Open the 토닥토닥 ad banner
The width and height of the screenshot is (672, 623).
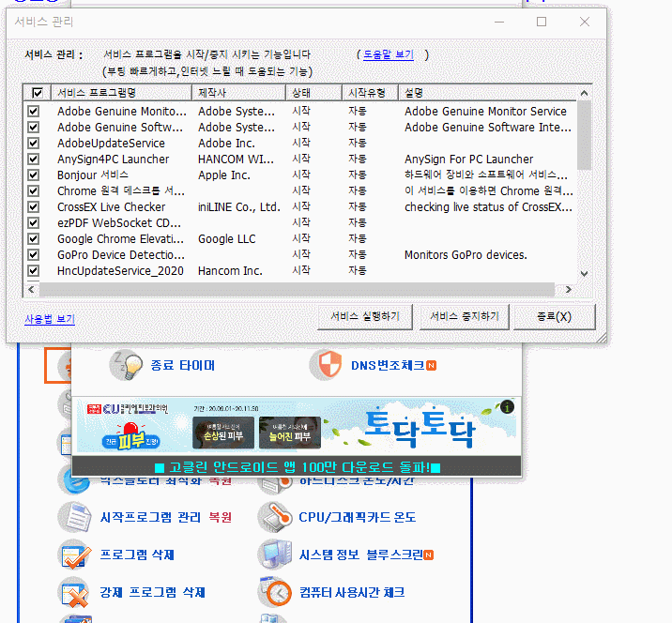click(x=420, y=429)
